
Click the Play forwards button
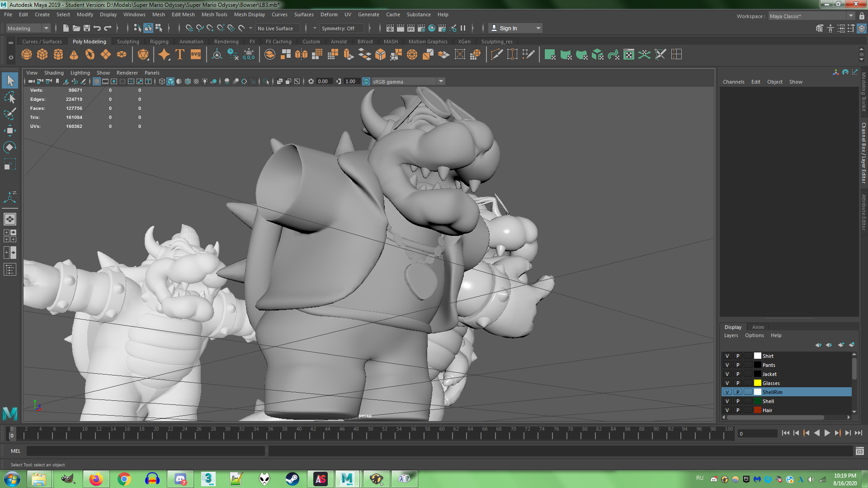[x=827, y=433]
